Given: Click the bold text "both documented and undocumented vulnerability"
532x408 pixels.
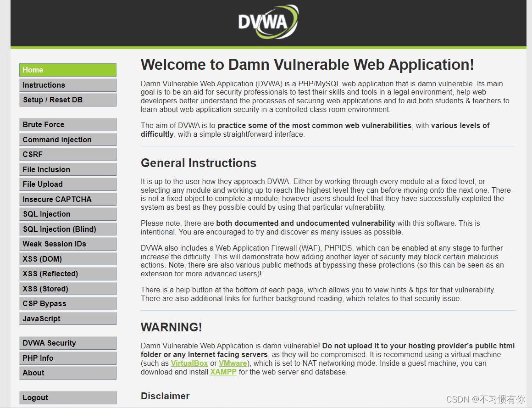Looking at the screenshot, I should point(306,224).
